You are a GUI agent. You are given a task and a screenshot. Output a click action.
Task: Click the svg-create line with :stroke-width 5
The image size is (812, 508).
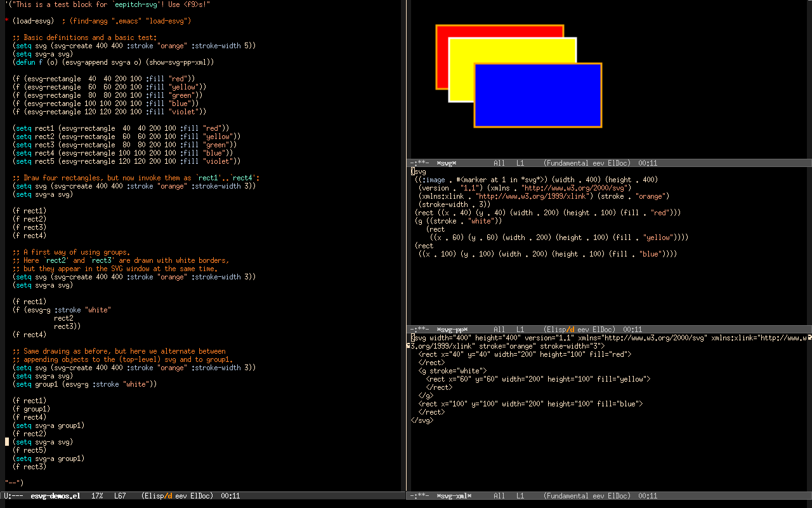tap(134, 46)
